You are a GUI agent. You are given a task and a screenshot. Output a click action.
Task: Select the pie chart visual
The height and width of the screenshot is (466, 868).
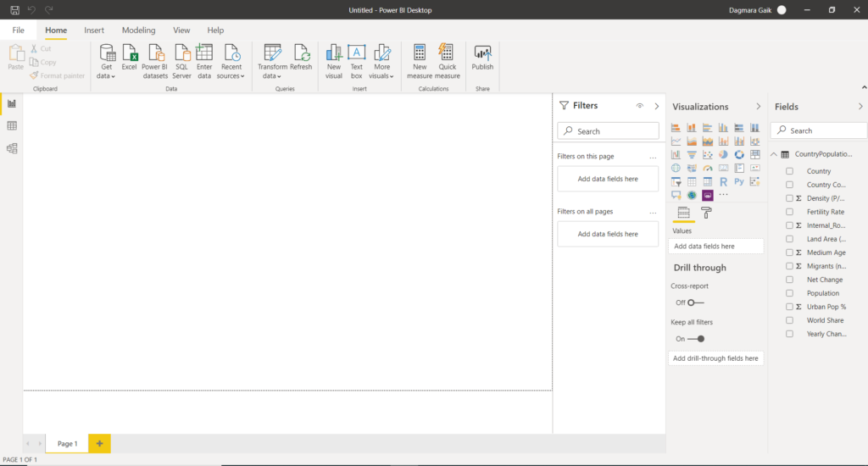(723, 154)
